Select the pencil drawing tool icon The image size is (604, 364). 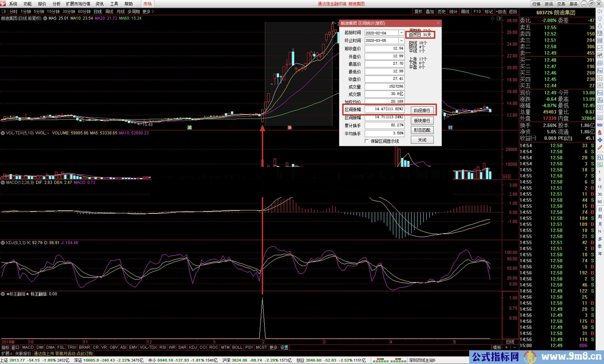click(x=600, y=147)
